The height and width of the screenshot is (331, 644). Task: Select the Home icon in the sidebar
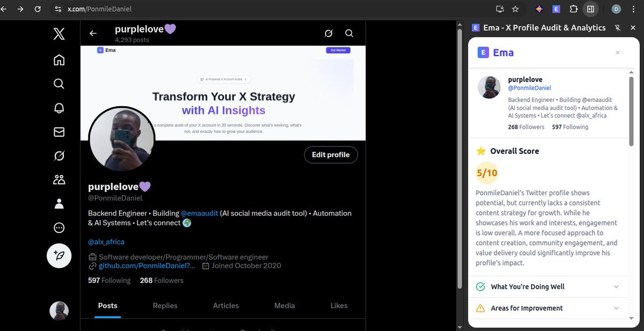click(58, 60)
